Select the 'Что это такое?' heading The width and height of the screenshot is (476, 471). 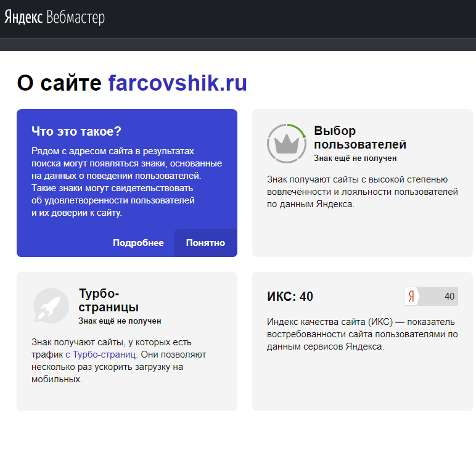tap(76, 131)
